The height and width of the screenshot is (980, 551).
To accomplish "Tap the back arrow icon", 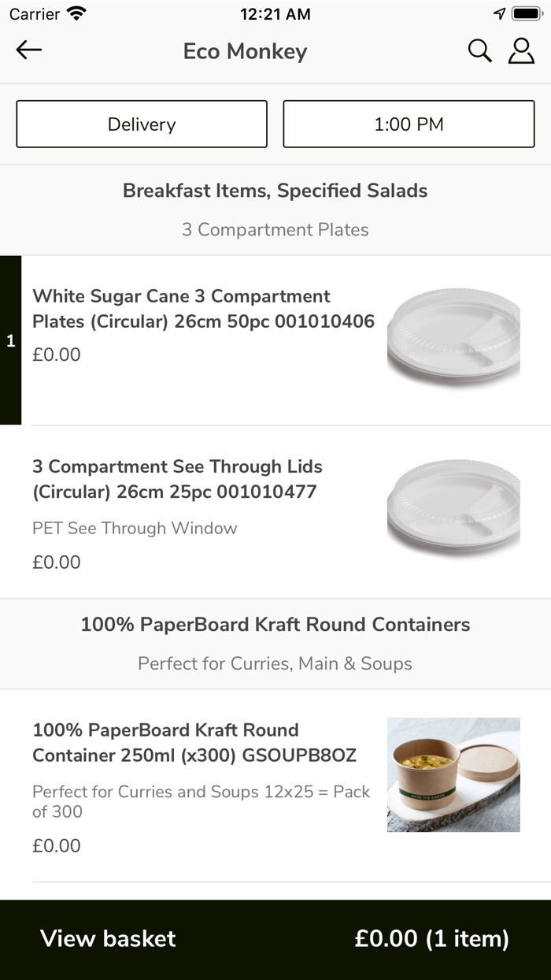I will [29, 50].
